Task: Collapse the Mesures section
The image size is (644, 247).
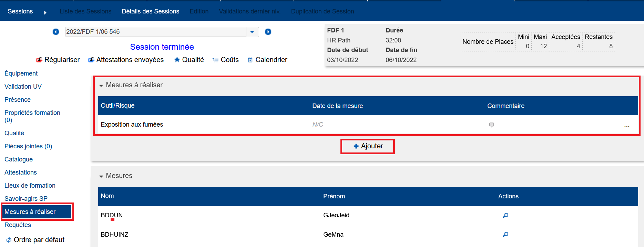Action: [101, 176]
